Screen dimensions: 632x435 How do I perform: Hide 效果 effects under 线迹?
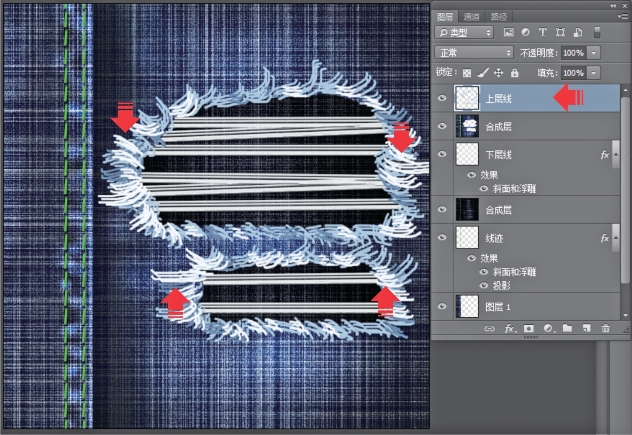[x=471, y=258]
